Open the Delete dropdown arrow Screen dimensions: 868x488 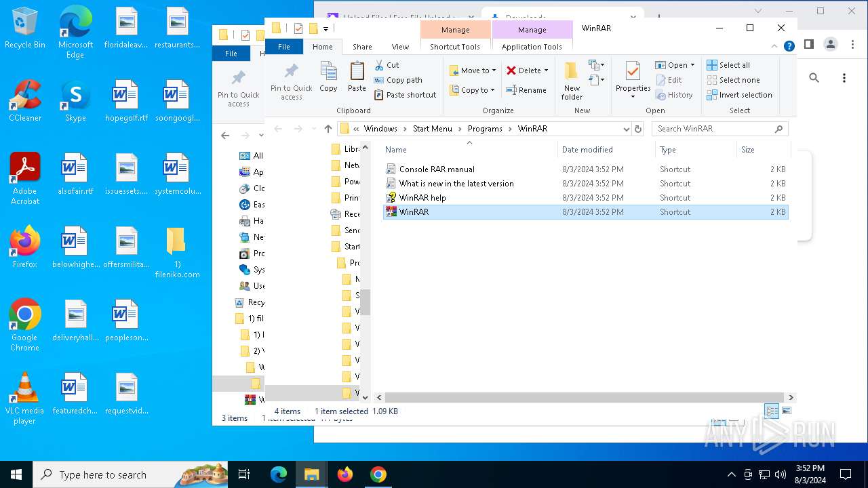[x=546, y=70]
